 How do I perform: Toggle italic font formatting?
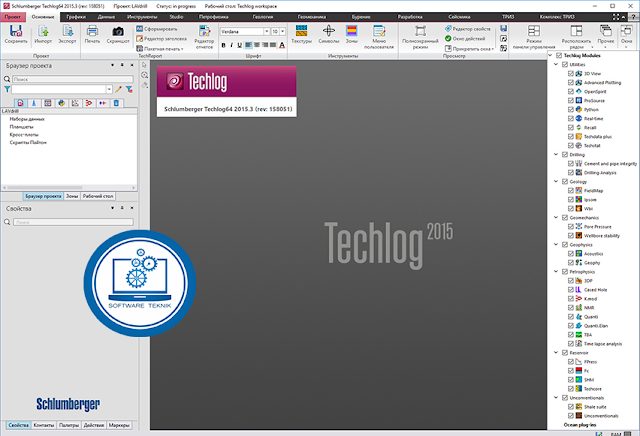231,45
